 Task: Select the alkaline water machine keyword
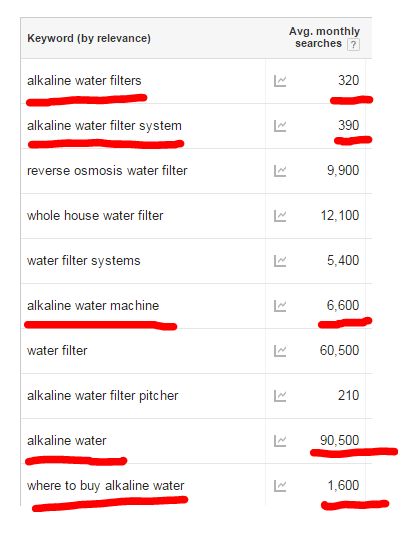[93, 306]
